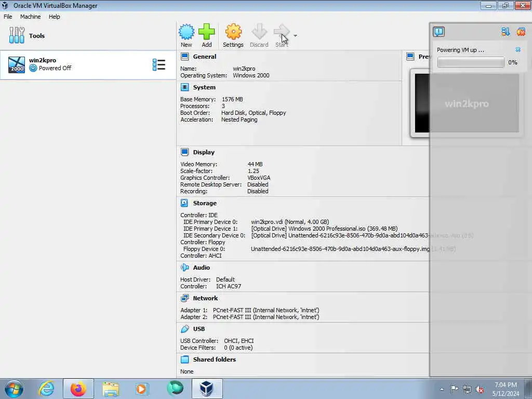The width and height of the screenshot is (532, 399).
Task: Click the 'ICH AC97' audio controller value
Action: [x=229, y=286]
